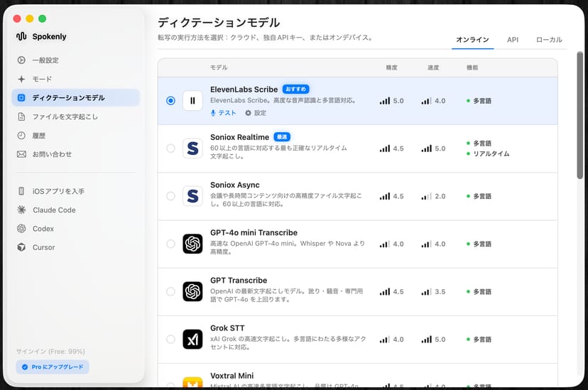Open the Cursor integration item
This screenshot has width=588, height=390.
pyautogui.click(x=75, y=247)
